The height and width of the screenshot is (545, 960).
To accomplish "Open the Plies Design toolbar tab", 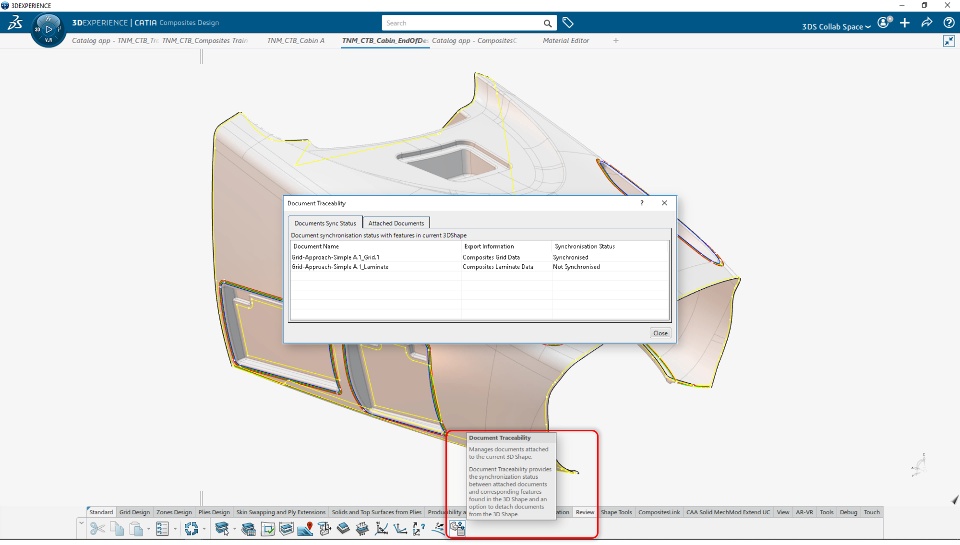I will [x=214, y=512].
